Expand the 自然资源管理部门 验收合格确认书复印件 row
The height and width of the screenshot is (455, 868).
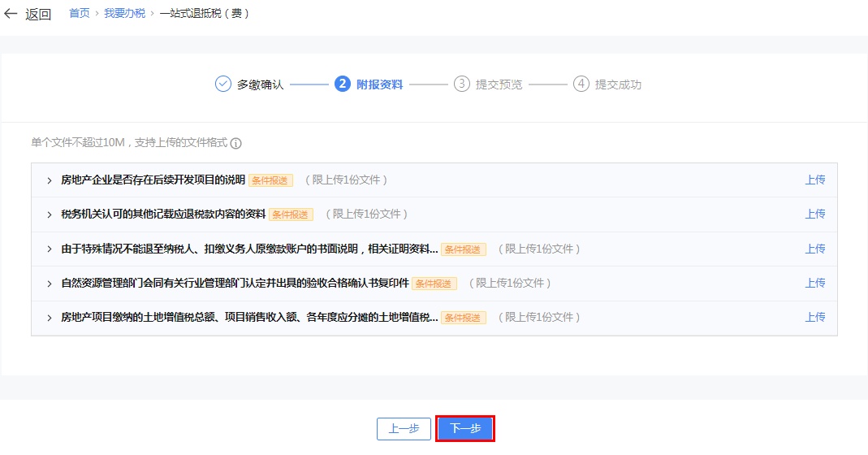(x=50, y=284)
